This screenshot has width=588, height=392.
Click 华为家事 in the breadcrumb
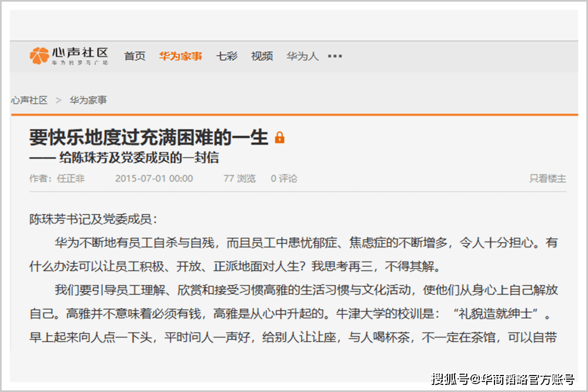click(x=88, y=100)
